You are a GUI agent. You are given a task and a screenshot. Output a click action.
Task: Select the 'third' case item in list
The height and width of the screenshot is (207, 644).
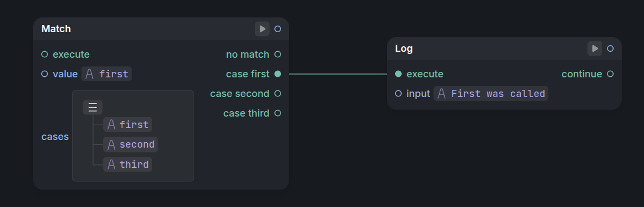point(128,165)
